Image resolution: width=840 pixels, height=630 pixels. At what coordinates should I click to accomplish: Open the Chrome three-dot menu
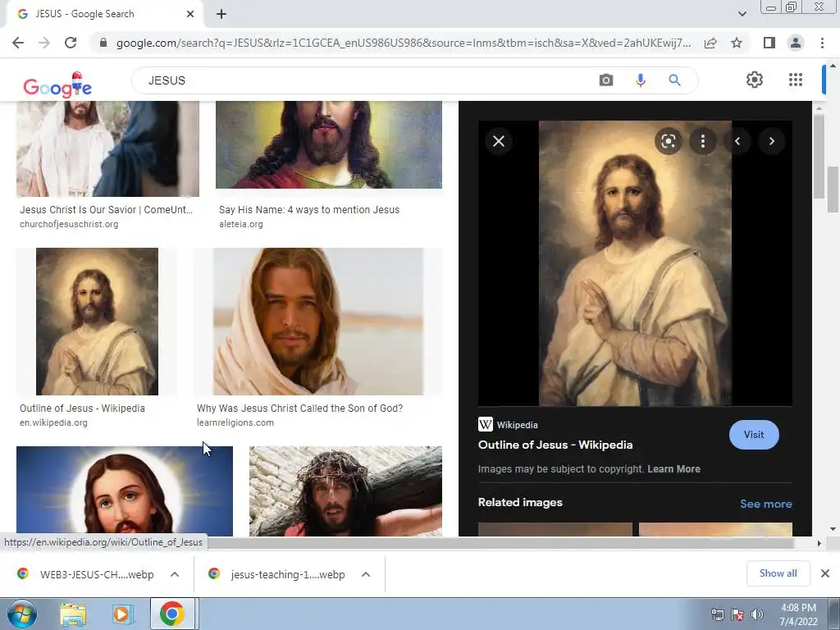click(822, 43)
